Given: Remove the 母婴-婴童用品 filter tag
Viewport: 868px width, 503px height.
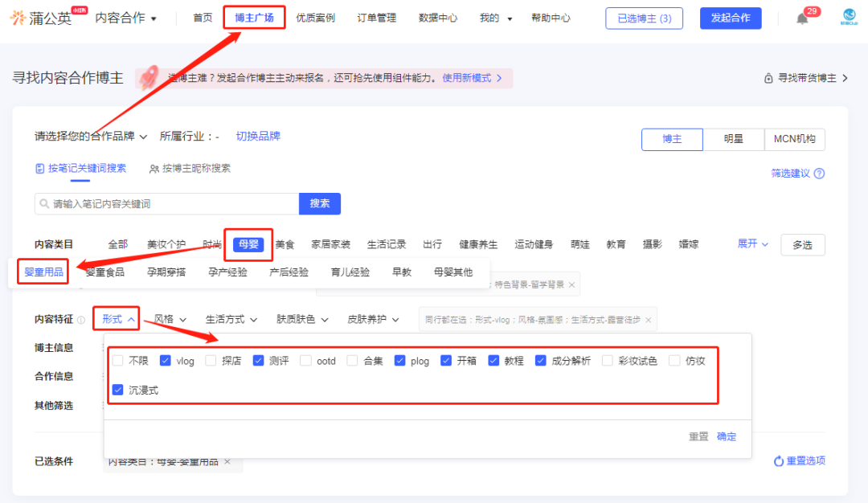Looking at the screenshot, I should tap(227, 462).
